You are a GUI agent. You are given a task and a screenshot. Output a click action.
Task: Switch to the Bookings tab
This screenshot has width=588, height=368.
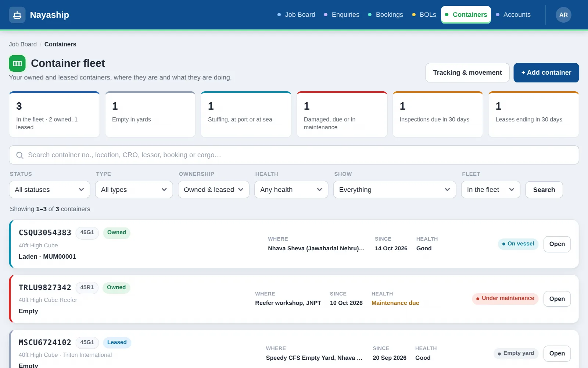coord(386,15)
